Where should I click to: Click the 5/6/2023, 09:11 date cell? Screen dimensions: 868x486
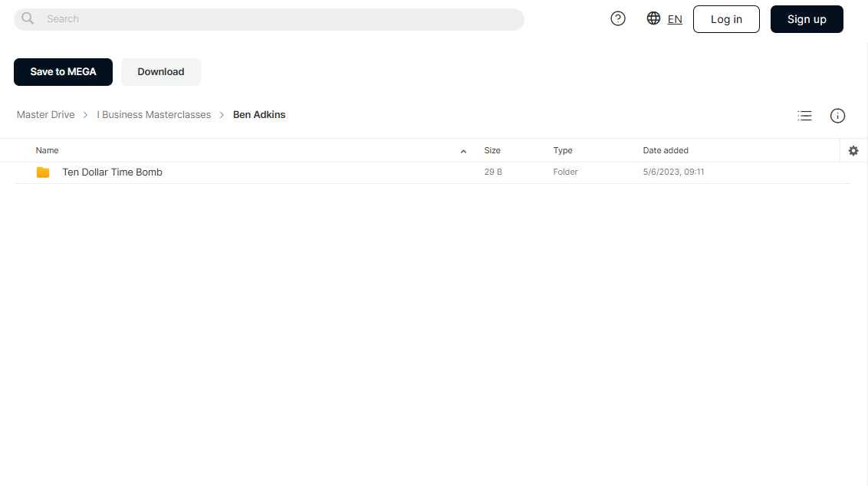coord(673,172)
